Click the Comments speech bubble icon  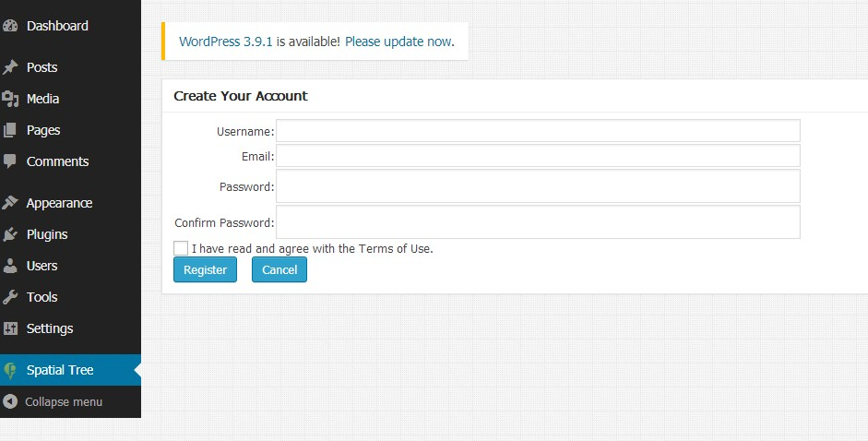10,161
